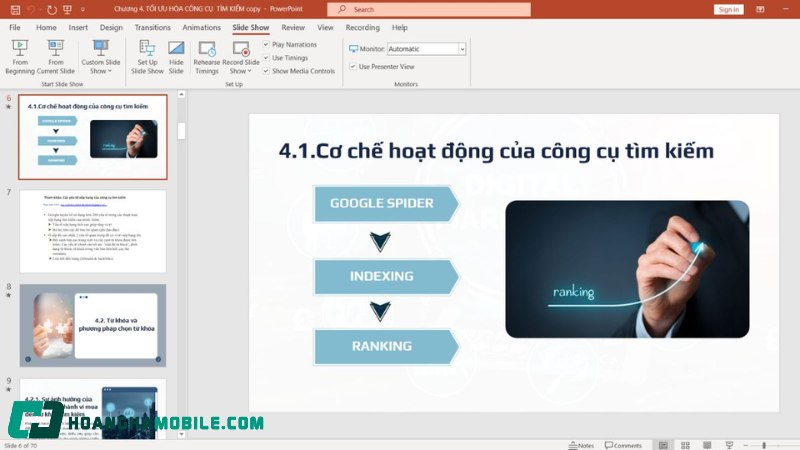Switch to Normal view icon
The width and height of the screenshot is (800, 450).
coord(663,445)
